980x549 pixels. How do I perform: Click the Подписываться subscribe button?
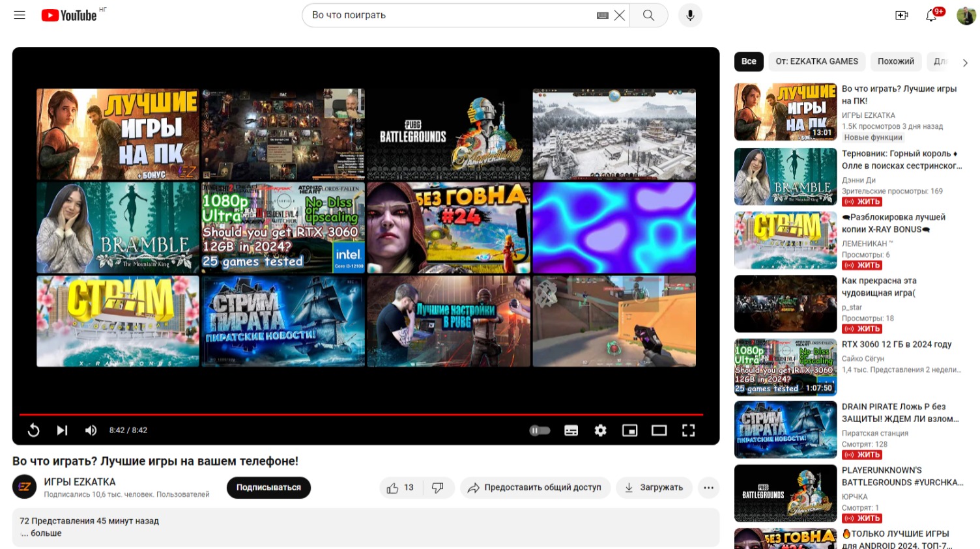pyautogui.click(x=268, y=487)
